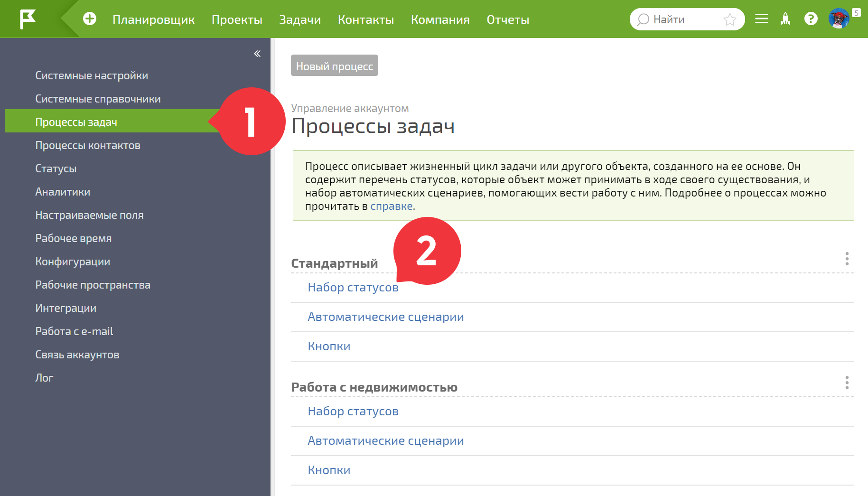Collapse the left settings sidebar
868x496 pixels.
click(x=257, y=54)
